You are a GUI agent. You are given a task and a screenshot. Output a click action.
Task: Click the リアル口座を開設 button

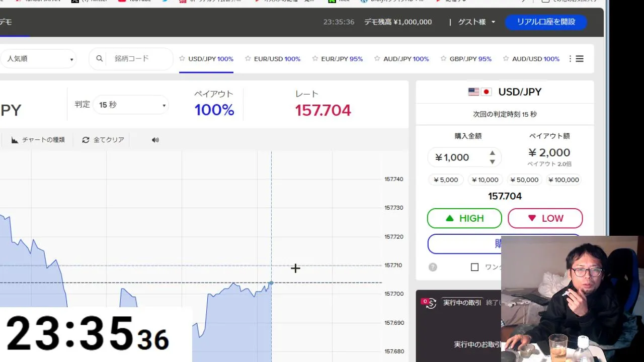[546, 22]
